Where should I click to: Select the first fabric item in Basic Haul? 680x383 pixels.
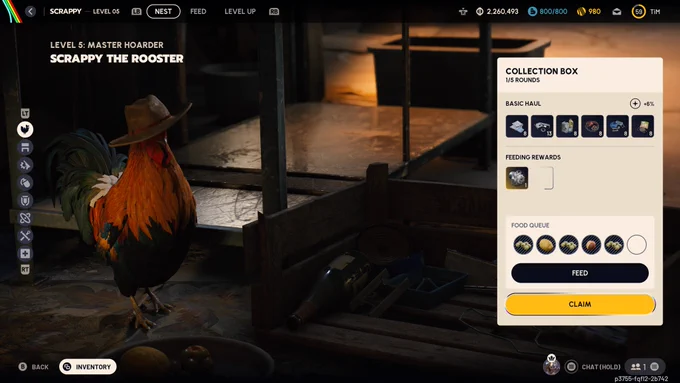517,126
